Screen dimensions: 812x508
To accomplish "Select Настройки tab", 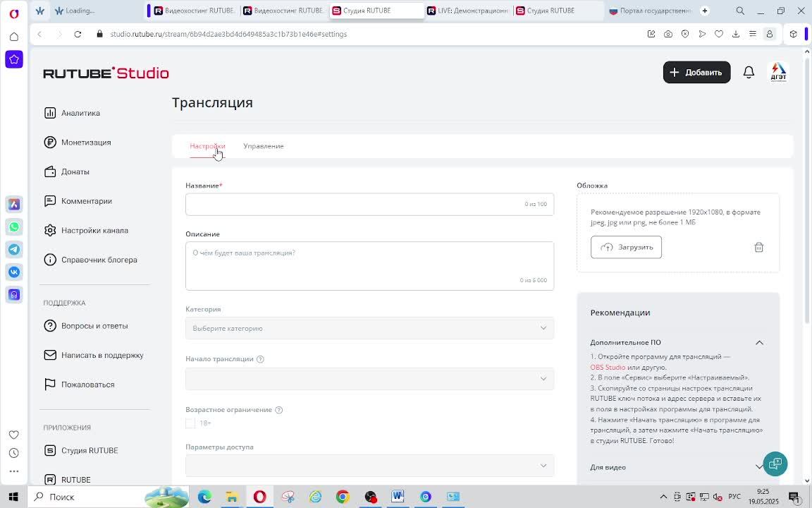I will click(207, 146).
